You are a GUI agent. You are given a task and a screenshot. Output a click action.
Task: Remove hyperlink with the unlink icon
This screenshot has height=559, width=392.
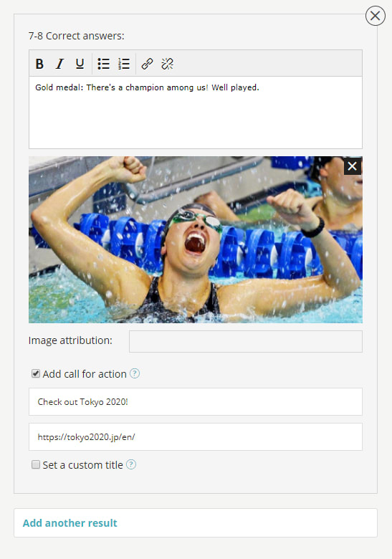(x=167, y=64)
